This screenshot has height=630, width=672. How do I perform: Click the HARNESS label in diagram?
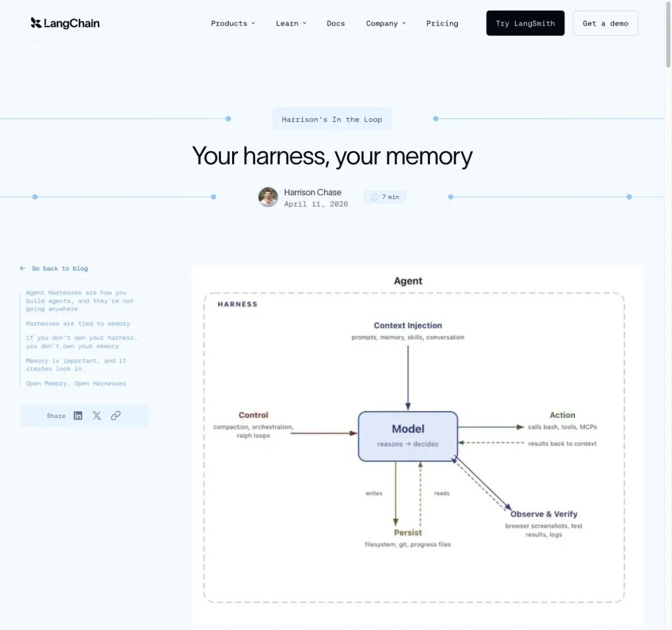click(x=238, y=304)
